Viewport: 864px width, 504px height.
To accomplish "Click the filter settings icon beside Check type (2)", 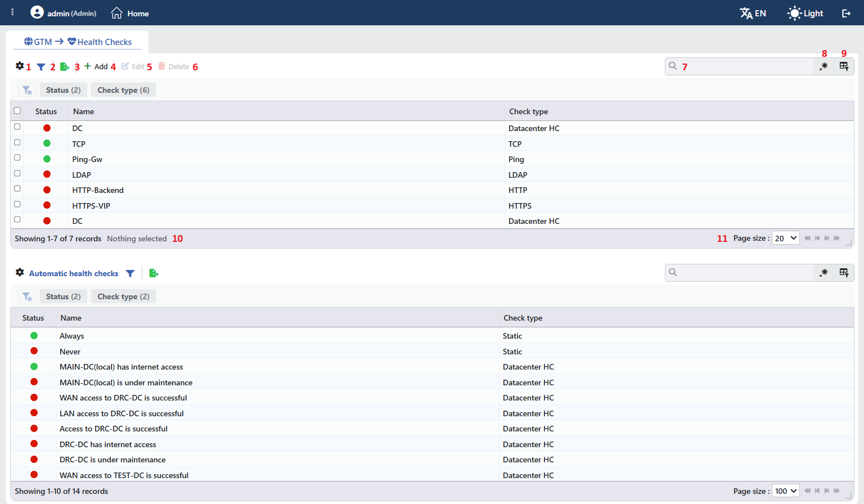I will tap(27, 296).
